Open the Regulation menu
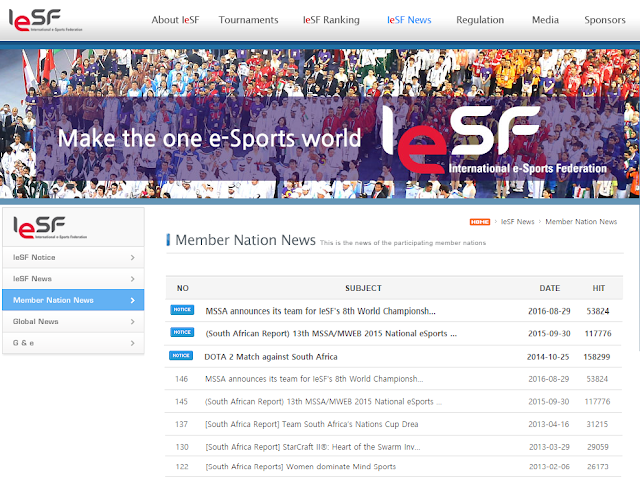640x477 pixels. coord(480,20)
